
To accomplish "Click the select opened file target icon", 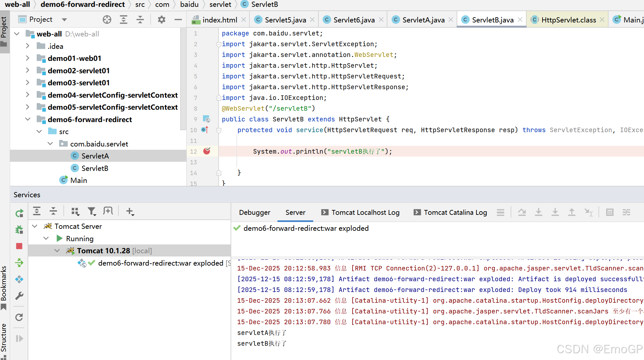I will [107, 20].
